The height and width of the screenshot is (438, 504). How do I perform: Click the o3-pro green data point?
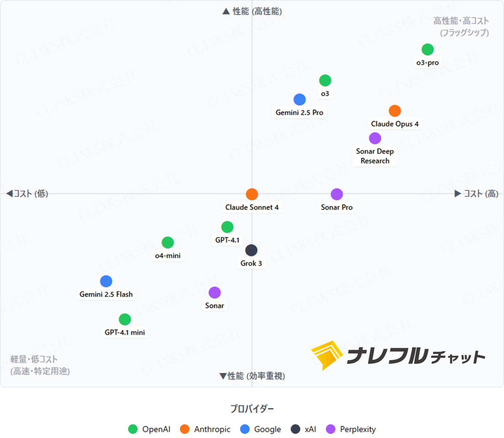(x=427, y=49)
